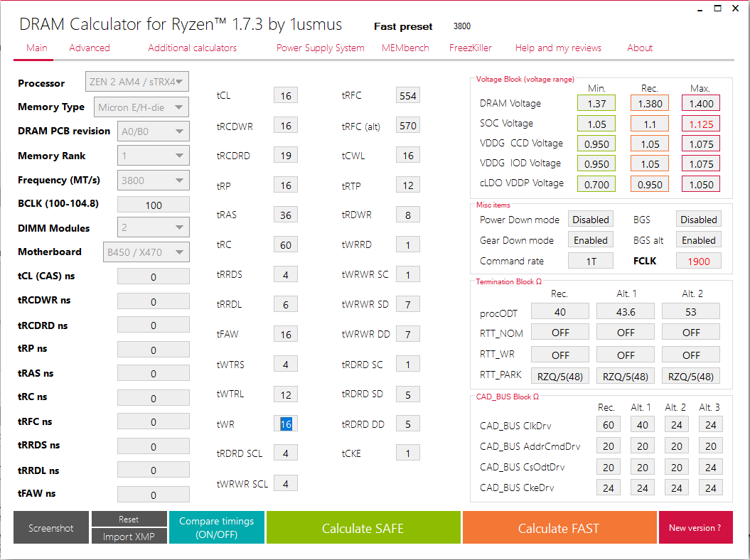Click the tRRDL ns field
Viewport: 750px width, 560px height.
(x=153, y=470)
